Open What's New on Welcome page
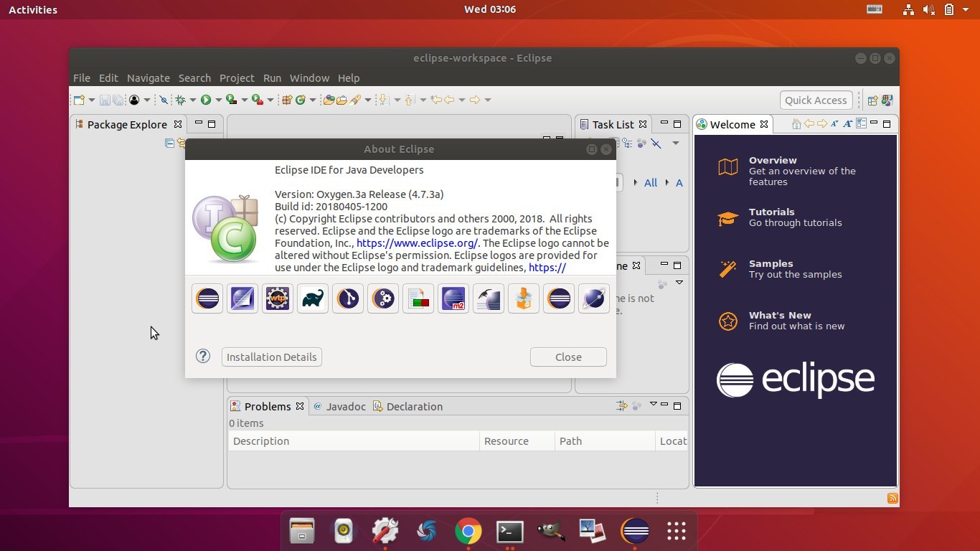980x551 pixels. click(780, 315)
